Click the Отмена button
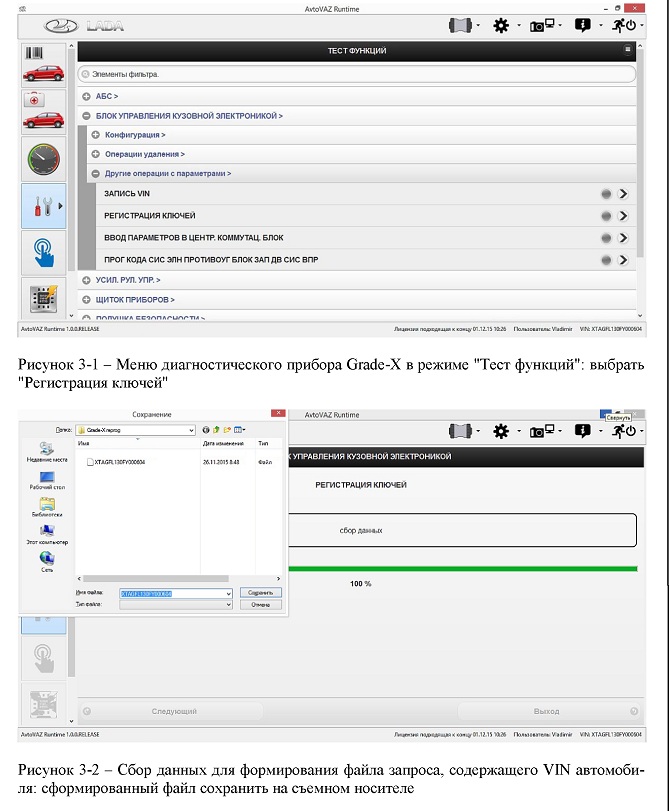 click(x=261, y=605)
